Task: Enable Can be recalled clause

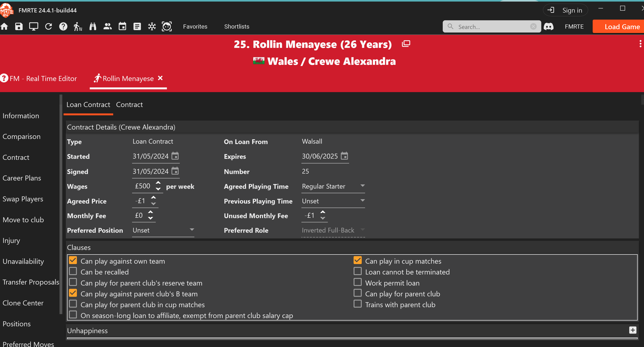Action: pyautogui.click(x=73, y=271)
